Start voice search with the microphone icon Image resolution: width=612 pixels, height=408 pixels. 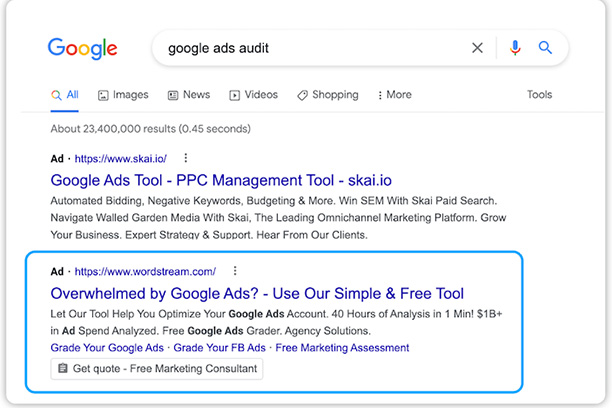(515, 48)
